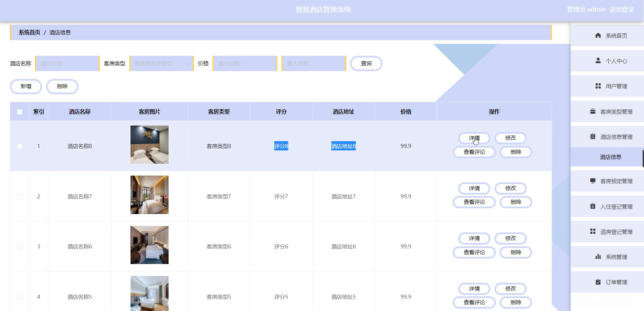Open the 系统首页 sidebar menu
This screenshot has height=311, width=644.
(x=607, y=36)
